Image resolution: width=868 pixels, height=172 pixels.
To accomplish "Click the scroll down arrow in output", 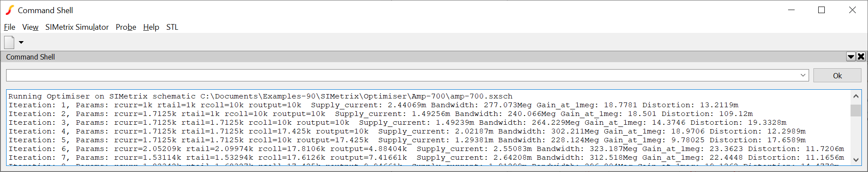I will tap(856, 160).
